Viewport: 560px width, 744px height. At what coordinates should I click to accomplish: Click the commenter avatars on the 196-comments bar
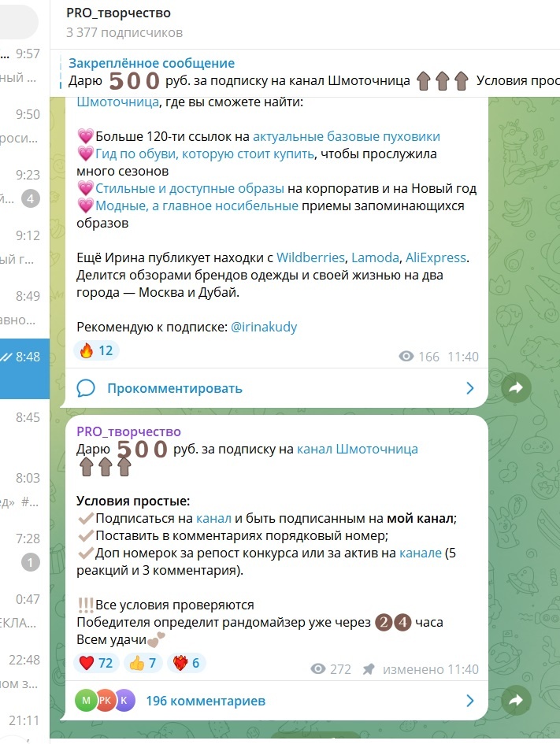105,701
